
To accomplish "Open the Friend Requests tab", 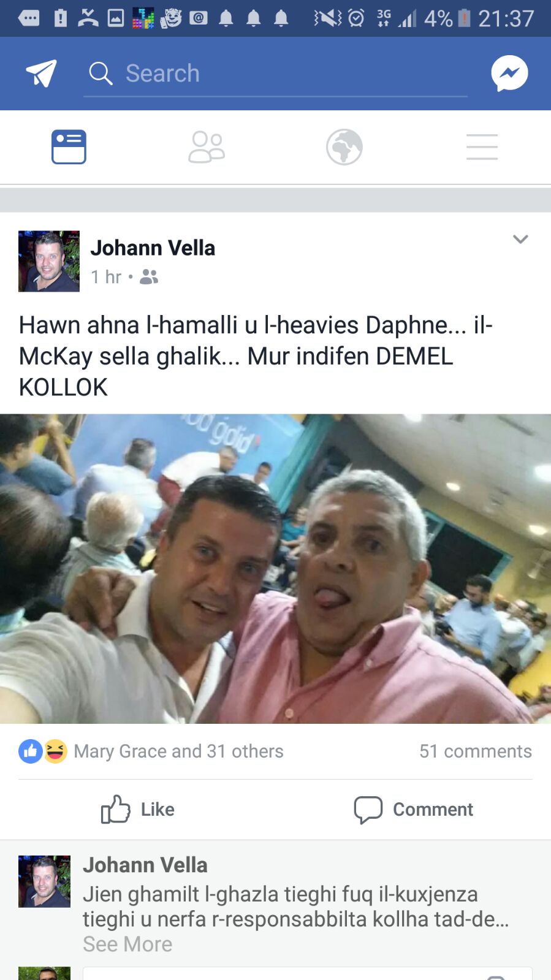I will [x=207, y=147].
